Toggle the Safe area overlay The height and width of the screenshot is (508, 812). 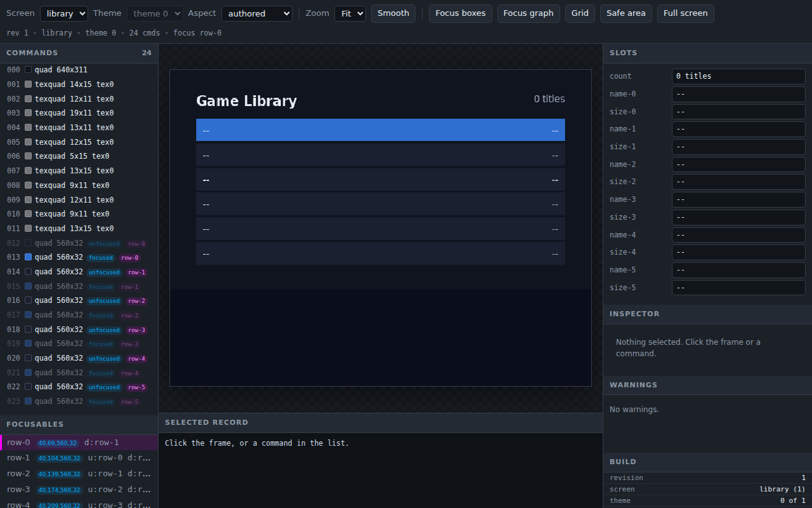click(626, 13)
